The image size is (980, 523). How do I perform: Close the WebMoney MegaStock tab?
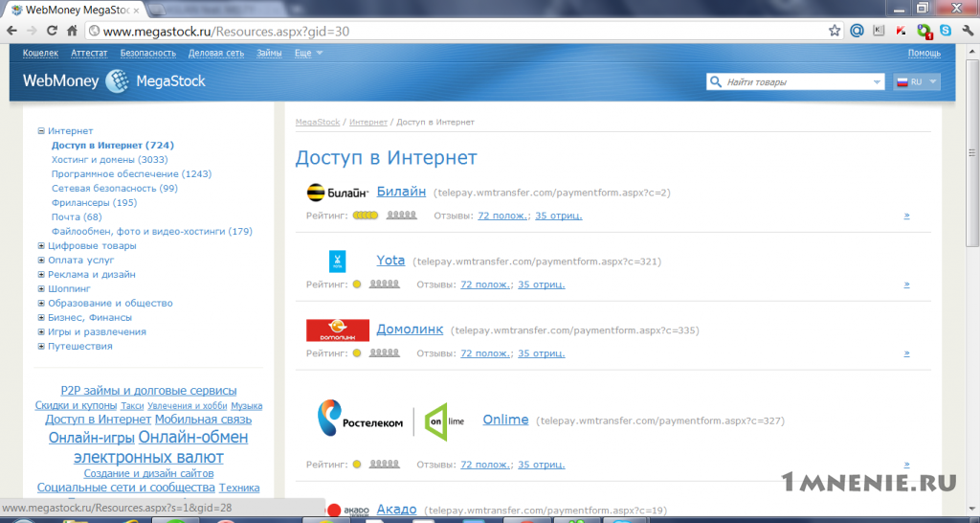pyautogui.click(x=136, y=11)
